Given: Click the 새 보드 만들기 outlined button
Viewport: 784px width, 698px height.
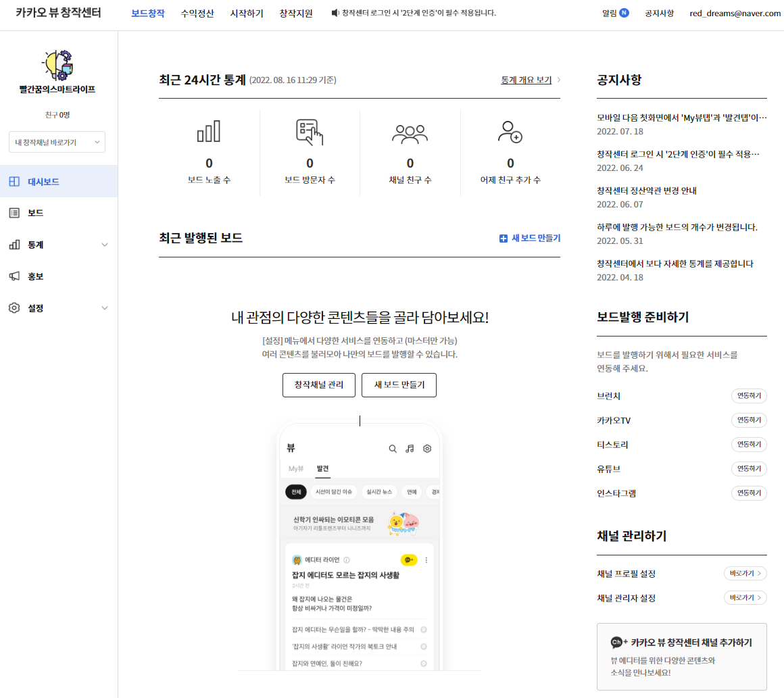Looking at the screenshot, I should (399, 385).
